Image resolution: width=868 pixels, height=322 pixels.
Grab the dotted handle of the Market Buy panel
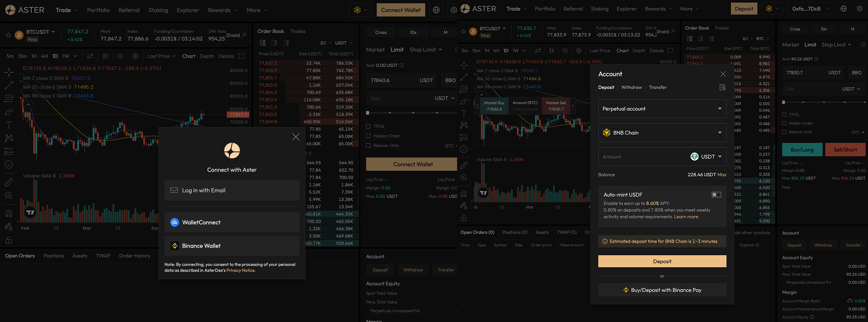pyautogui.click(x=477, y=106)
